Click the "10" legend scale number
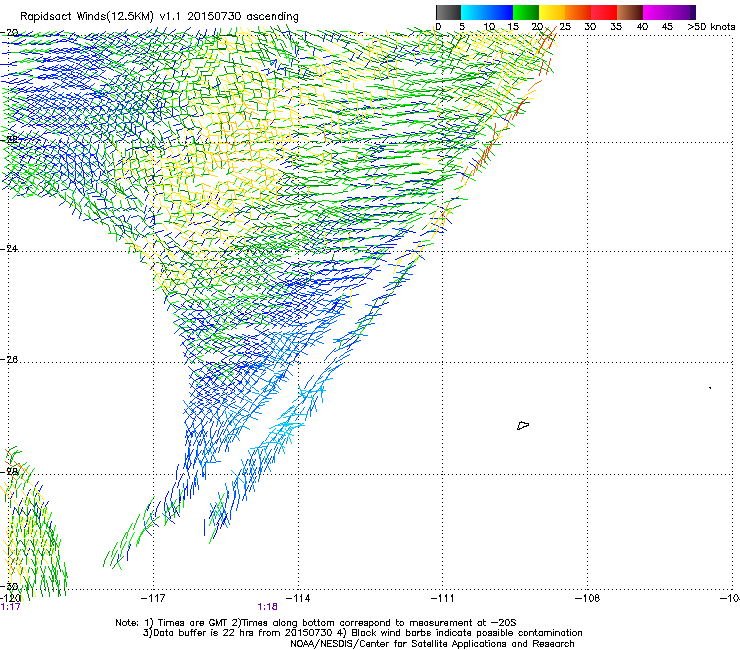The height and width of the screenshot is (650, 740). tap(489, 27)
